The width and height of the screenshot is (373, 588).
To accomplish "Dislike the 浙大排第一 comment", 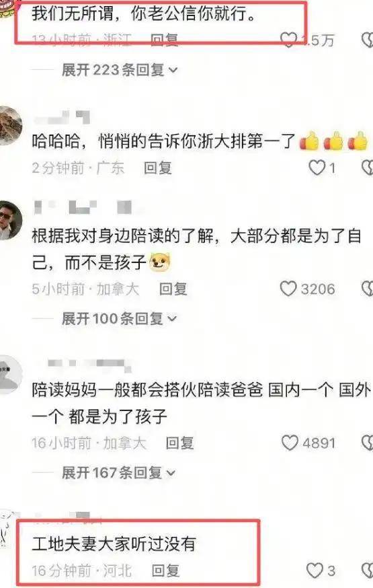I will [x=368, y=168].
